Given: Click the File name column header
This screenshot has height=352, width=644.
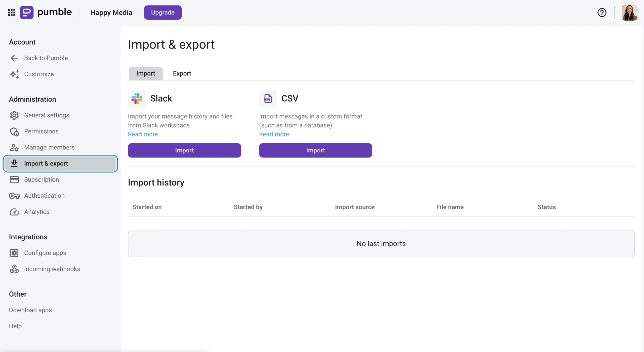Looking at the screenshot, I should click(450, 207).
